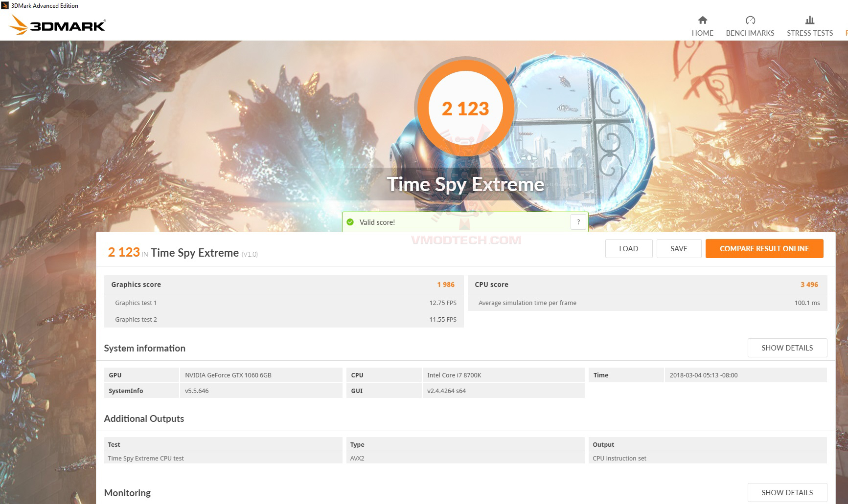
Task: Click the time value 2018-03-04 05:13 -08:00
Action: [704, 375]
